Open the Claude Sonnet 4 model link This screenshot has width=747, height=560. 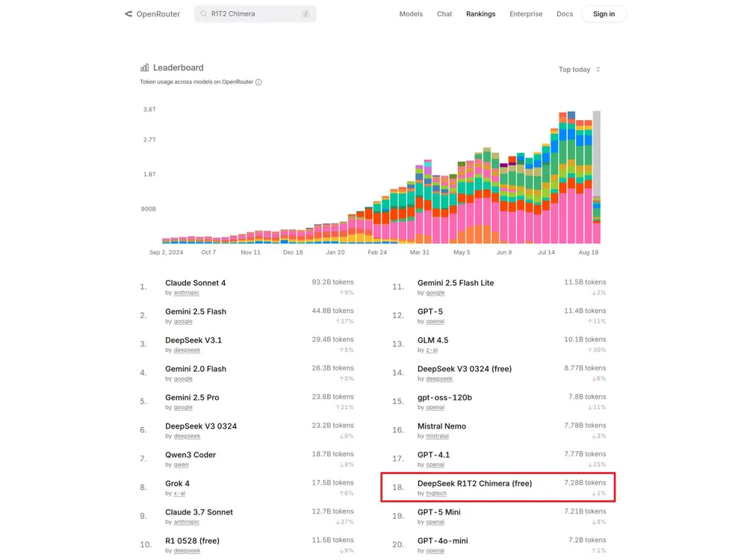point(195,283)
